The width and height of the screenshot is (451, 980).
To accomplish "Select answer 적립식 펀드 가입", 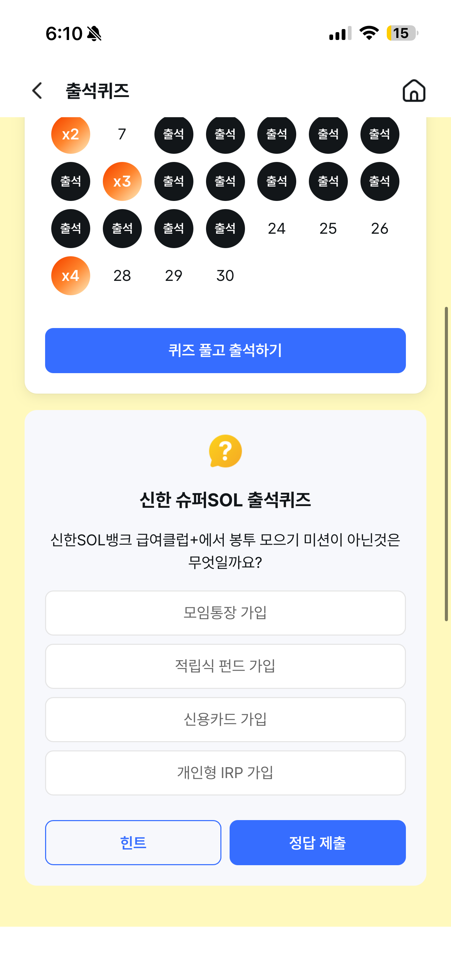I will point(225,666).
